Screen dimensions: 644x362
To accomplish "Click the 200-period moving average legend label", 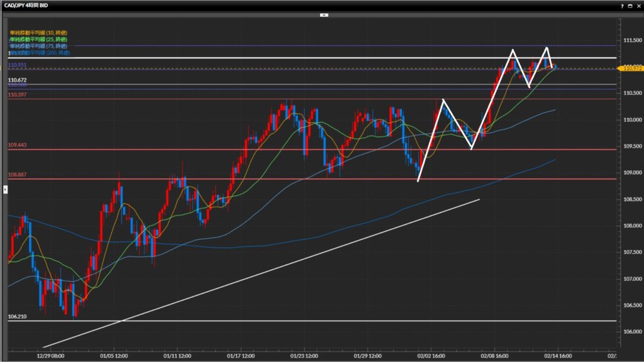I will [39, 53].
